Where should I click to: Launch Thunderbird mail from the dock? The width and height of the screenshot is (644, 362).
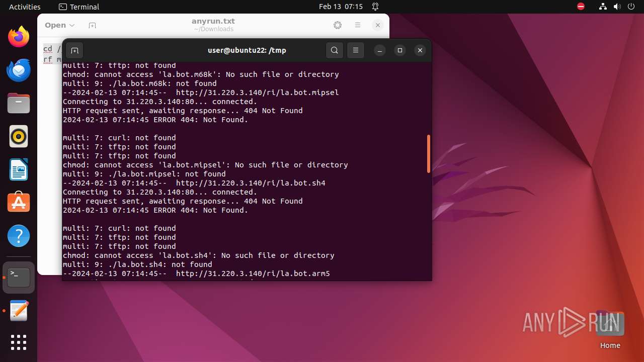pyautogui.click(x=19, y=70)
